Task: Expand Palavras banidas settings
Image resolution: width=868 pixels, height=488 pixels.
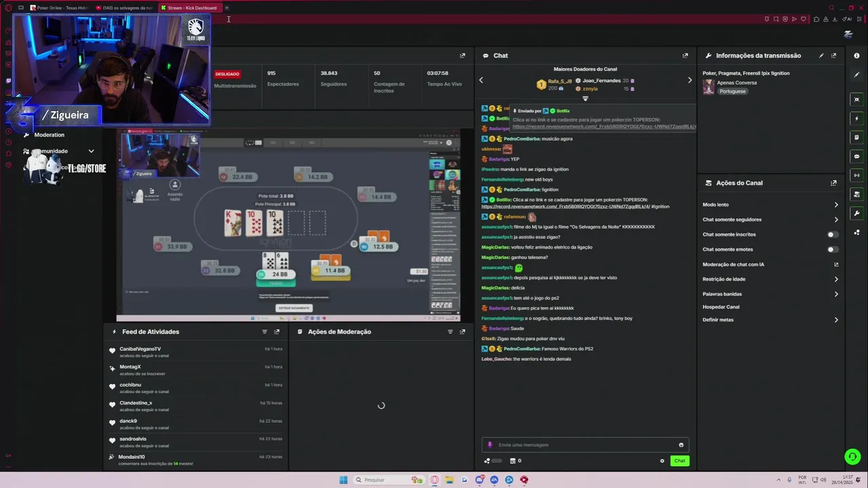Action: (835, 294)
